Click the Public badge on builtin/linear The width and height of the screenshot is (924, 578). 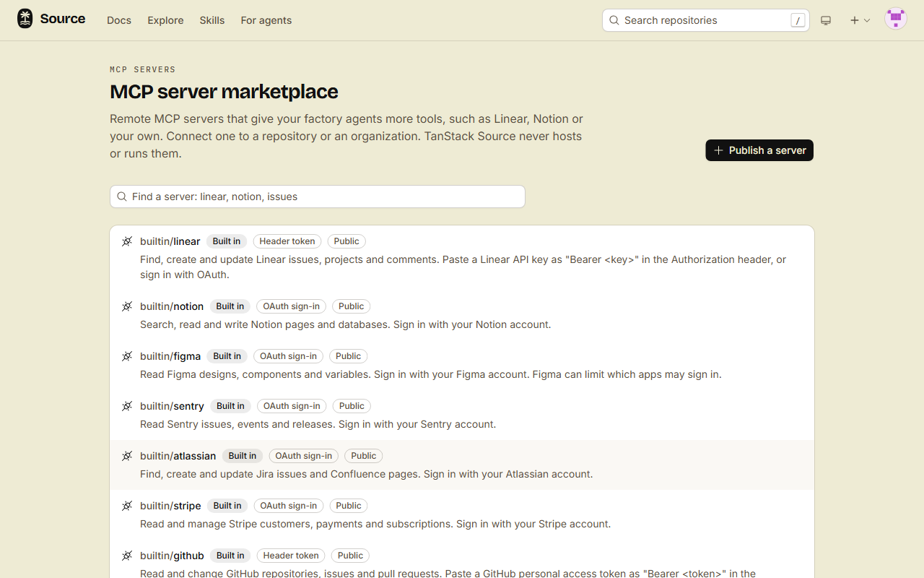(347, 241)
